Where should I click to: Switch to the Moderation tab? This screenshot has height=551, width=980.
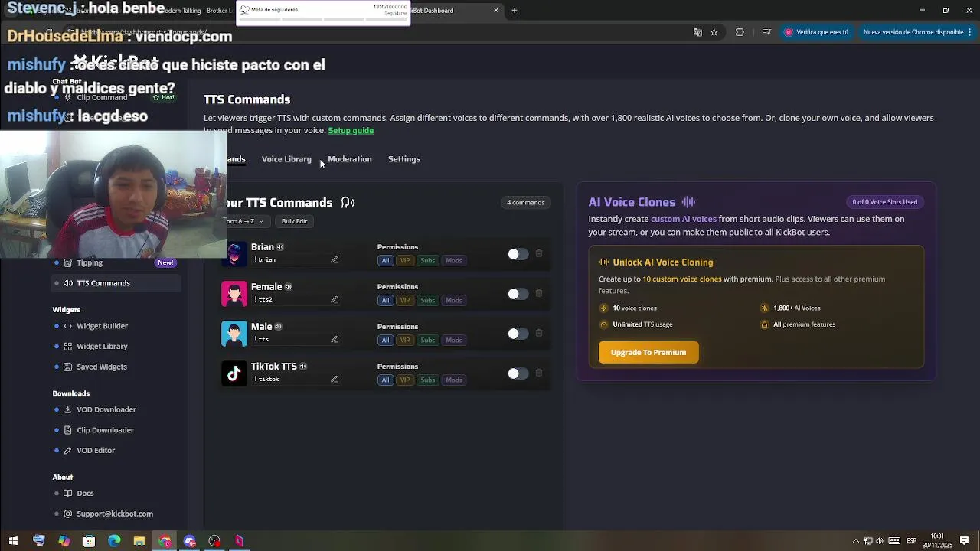pyautogui.click(x=350, y=159)
